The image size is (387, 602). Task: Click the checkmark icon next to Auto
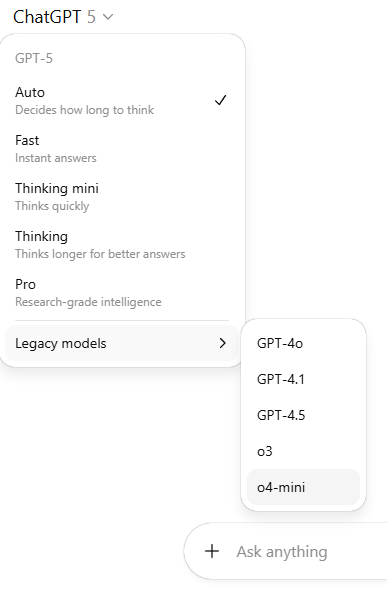[220, 100]
